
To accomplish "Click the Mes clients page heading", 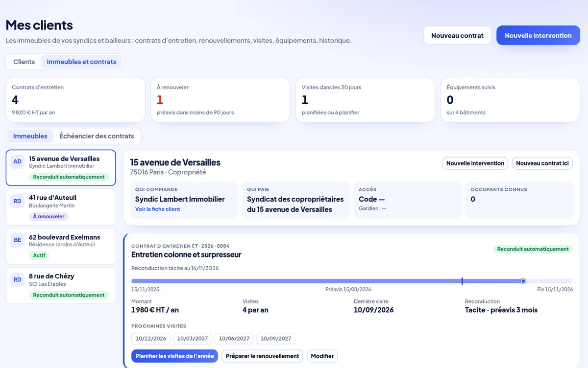I will 39,25.
